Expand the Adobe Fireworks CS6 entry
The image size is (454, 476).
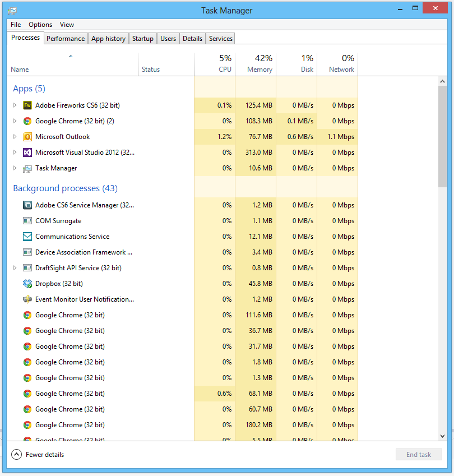pyautogui.click(x=14, y=105)
